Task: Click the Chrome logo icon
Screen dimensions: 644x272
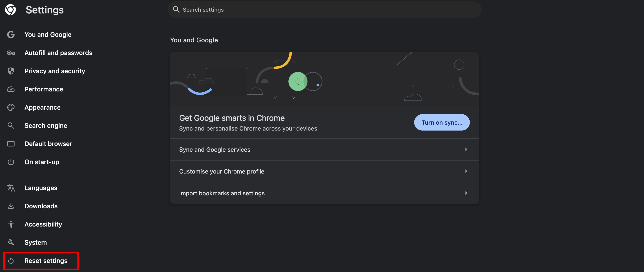Action: (10, 10)
